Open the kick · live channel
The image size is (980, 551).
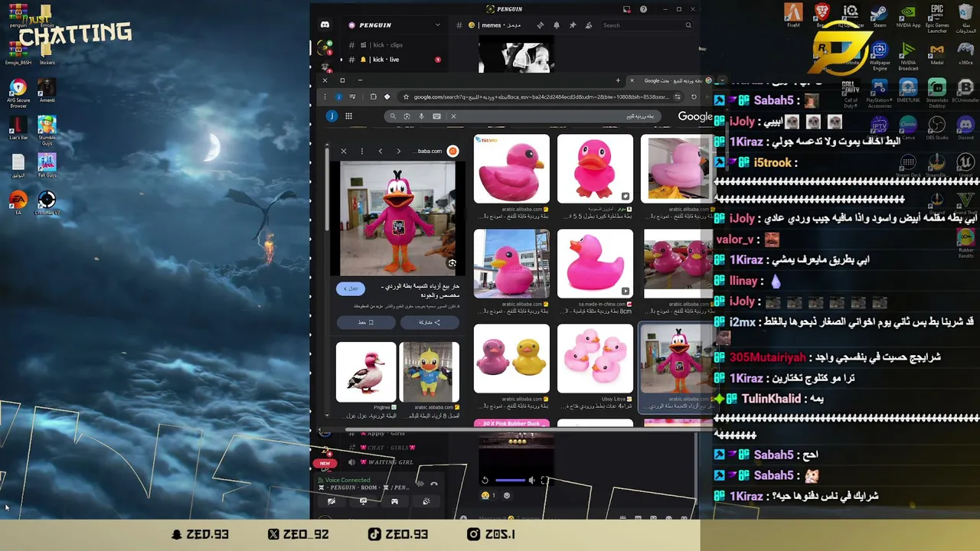point(387,60)
